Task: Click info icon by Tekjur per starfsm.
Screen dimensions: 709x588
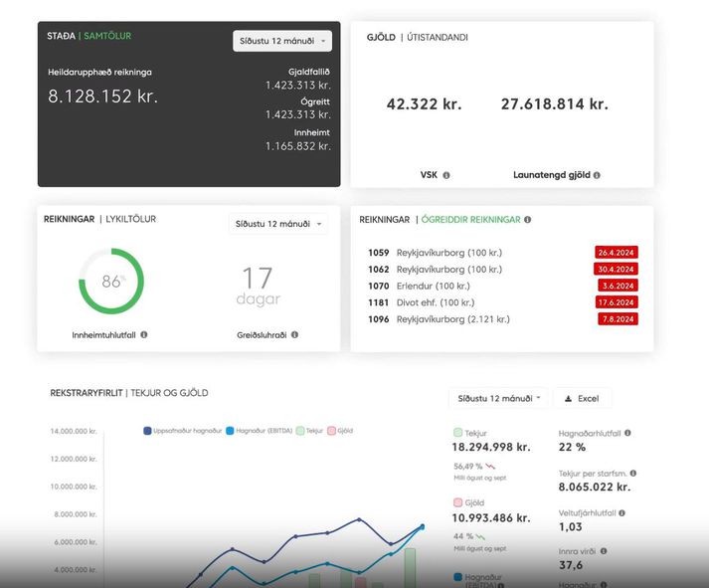Action: click(633, 474)
